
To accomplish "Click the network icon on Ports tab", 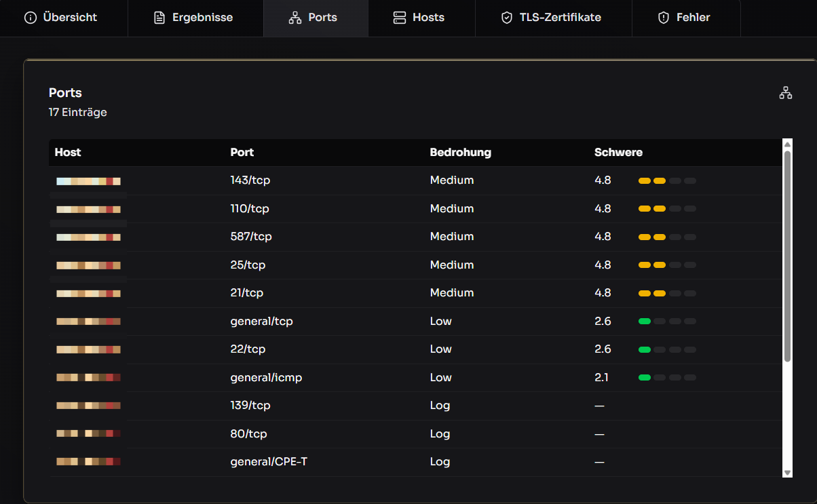I will (294, 18).
